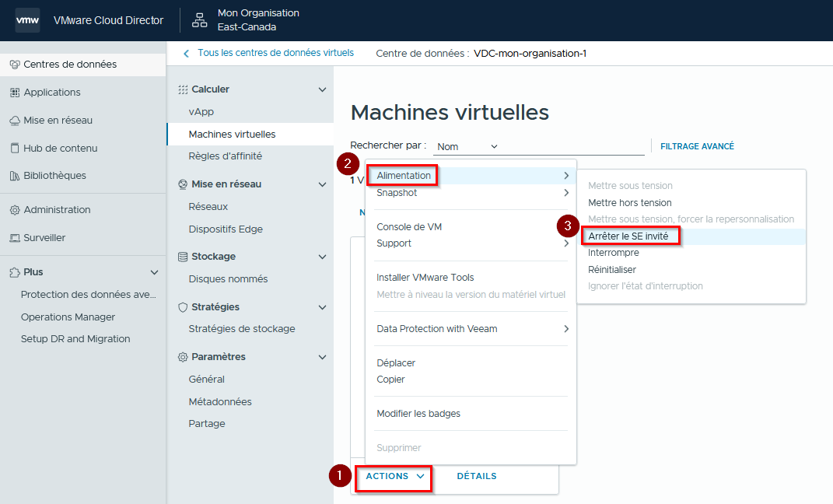The width and height of the screenshot is (833, 504).
Task: Click the Surveiller monitor icon
Action: click(x=15, y=238)
